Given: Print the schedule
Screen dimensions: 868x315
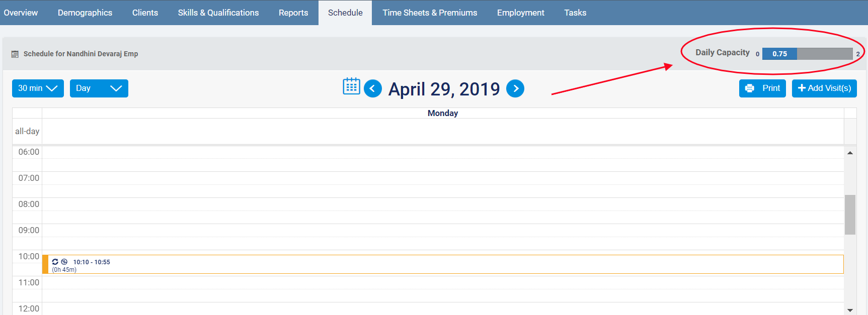Looking at the screenshot, I should [762, 88].
